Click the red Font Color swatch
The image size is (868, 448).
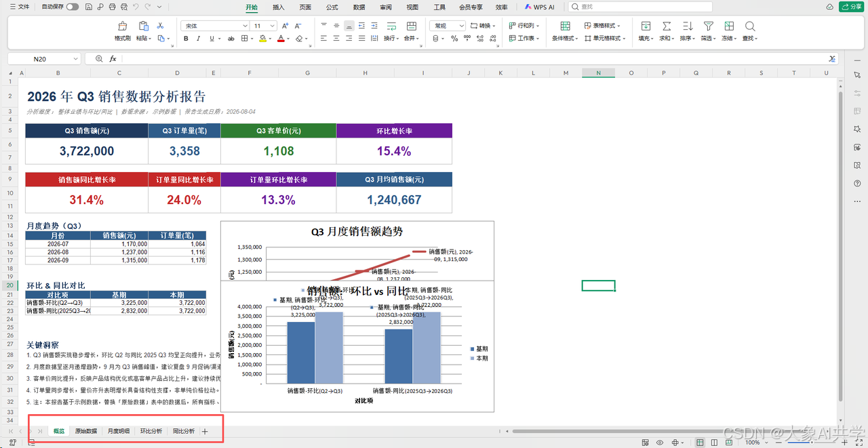[280, 39]
